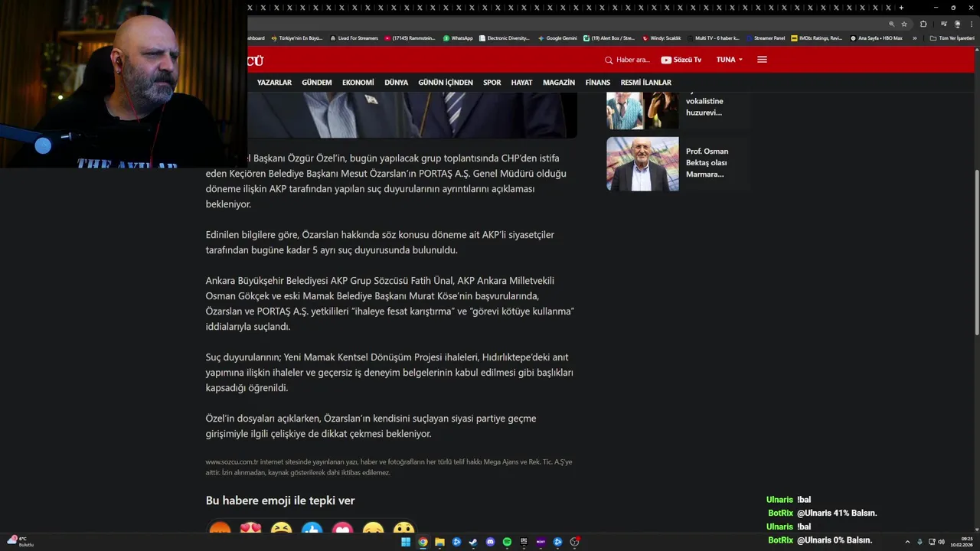This screenshot has height=551, width=980.
Task: Open the Livad For Streamers bookmark
Action: (x=354, y=38)
